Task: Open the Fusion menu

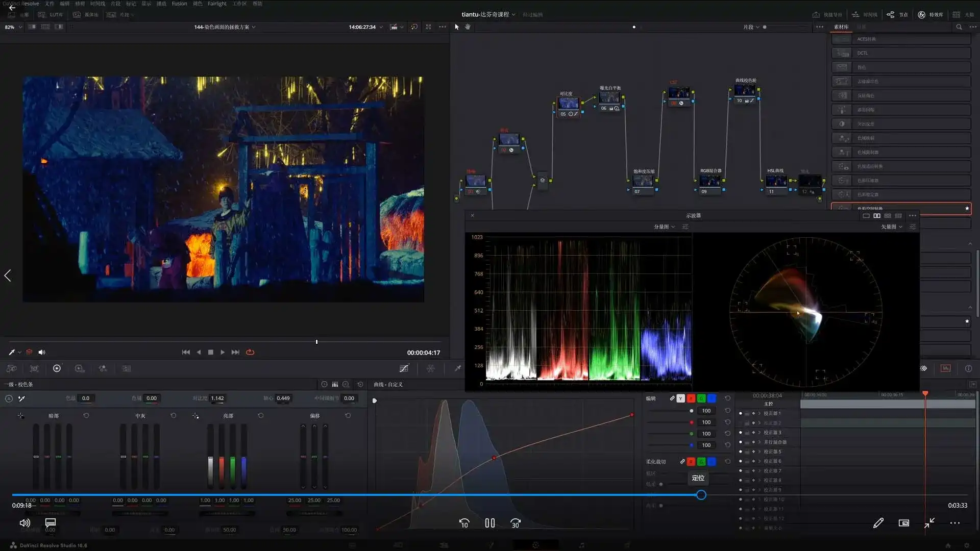Action: [179, 4]
